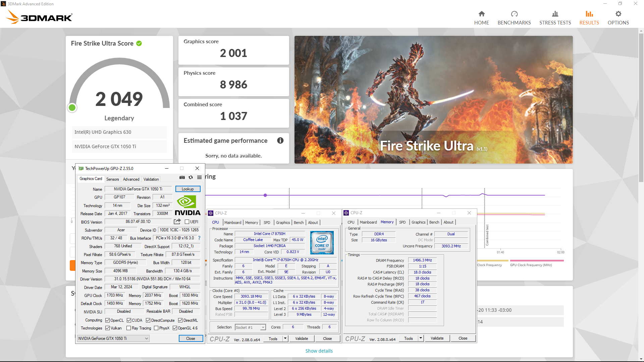
Task: Toggle the Vulkan checkbox
Action: (x=108, y=328)
